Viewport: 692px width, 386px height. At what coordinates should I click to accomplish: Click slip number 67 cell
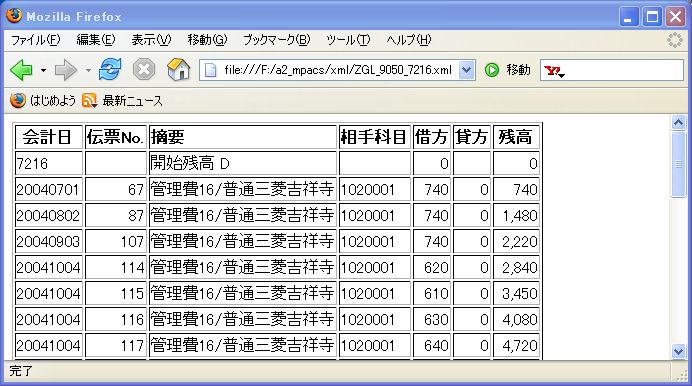(x=116, y=189)
